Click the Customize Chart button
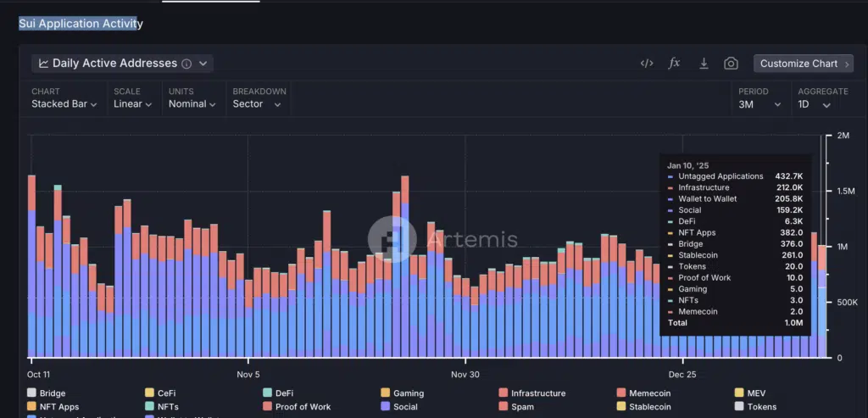868x418 pixels. click(x=798, y=64)
